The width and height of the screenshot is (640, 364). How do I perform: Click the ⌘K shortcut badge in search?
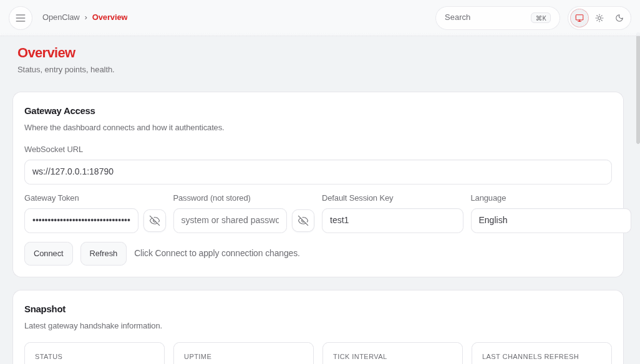540,17
